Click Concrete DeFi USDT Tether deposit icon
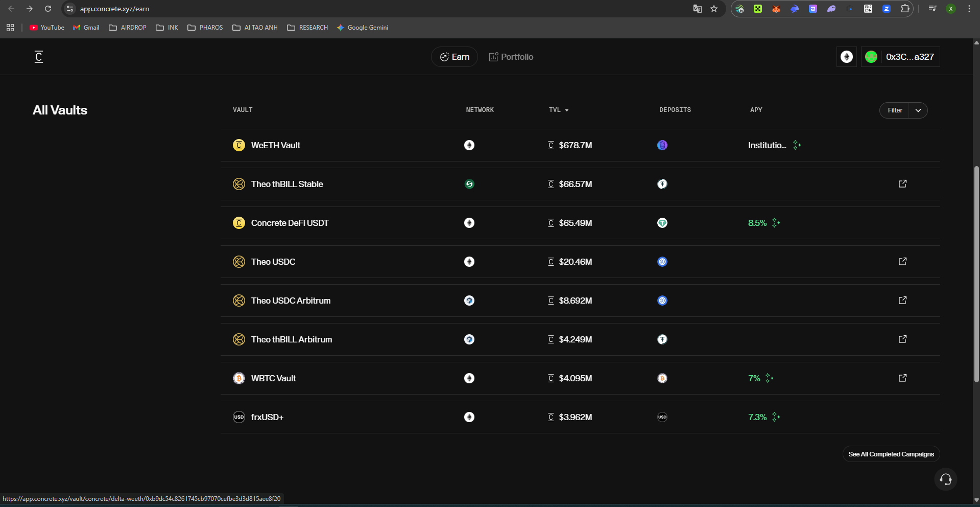Viewport: 980px width, 507px height. pyautogui.click(x=662, y=223)
